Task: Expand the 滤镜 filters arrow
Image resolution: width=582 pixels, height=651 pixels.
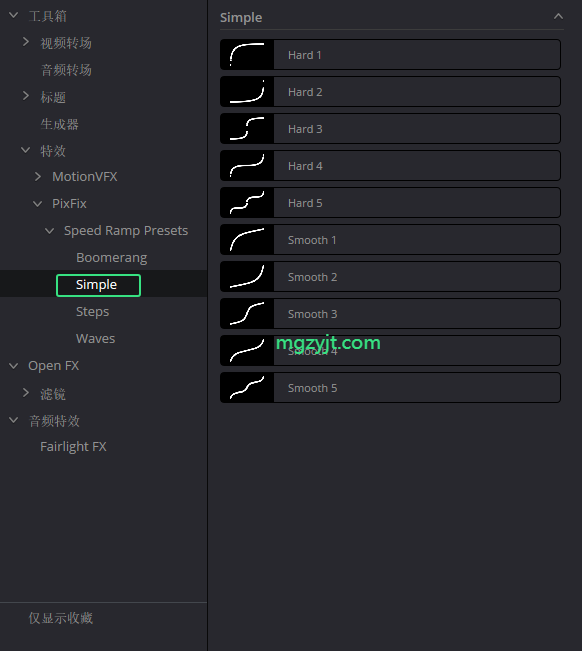Action: [x=26, y=393]
